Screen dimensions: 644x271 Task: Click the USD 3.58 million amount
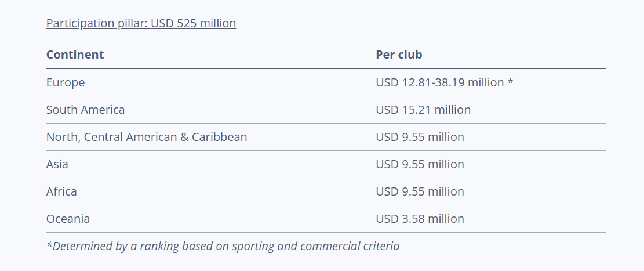coord(420,219)
